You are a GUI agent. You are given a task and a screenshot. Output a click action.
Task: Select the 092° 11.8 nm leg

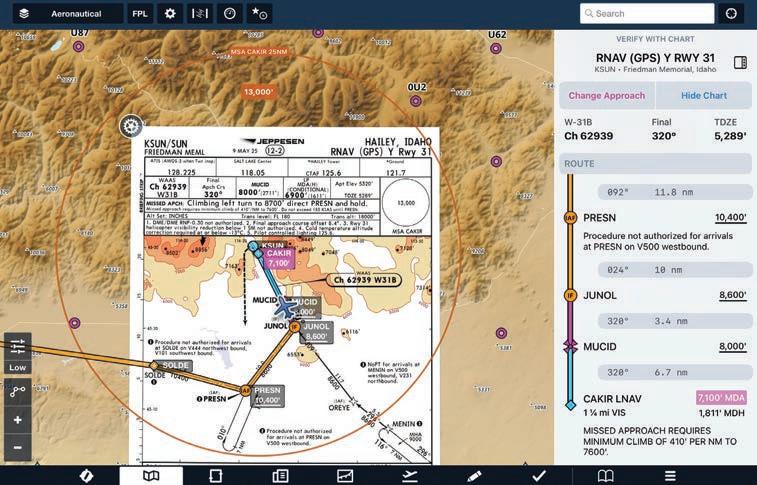(x=674, y=192)
